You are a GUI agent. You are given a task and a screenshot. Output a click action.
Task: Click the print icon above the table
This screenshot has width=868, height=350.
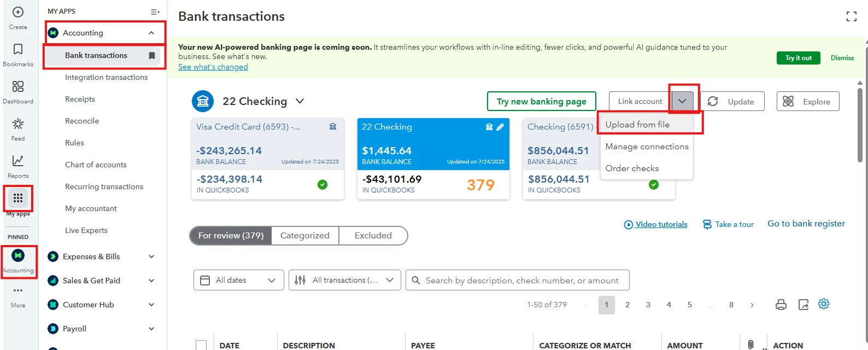(x=781, y=305)
